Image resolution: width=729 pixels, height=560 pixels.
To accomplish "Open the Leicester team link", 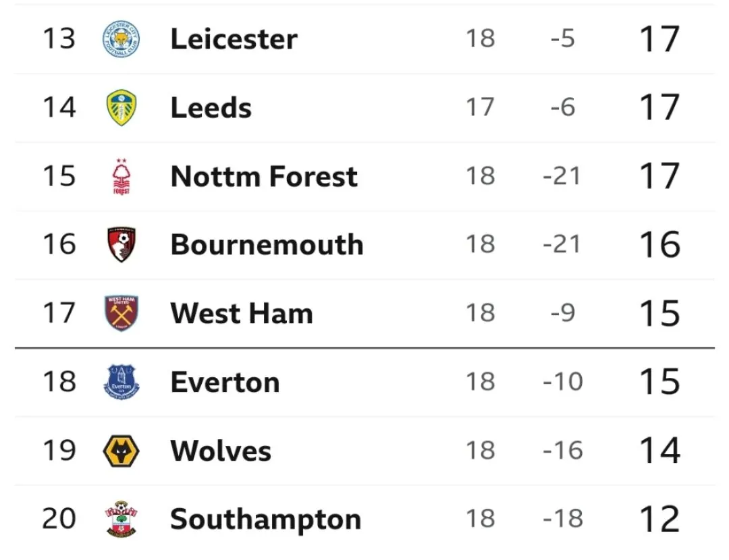I will click(234, 39).
